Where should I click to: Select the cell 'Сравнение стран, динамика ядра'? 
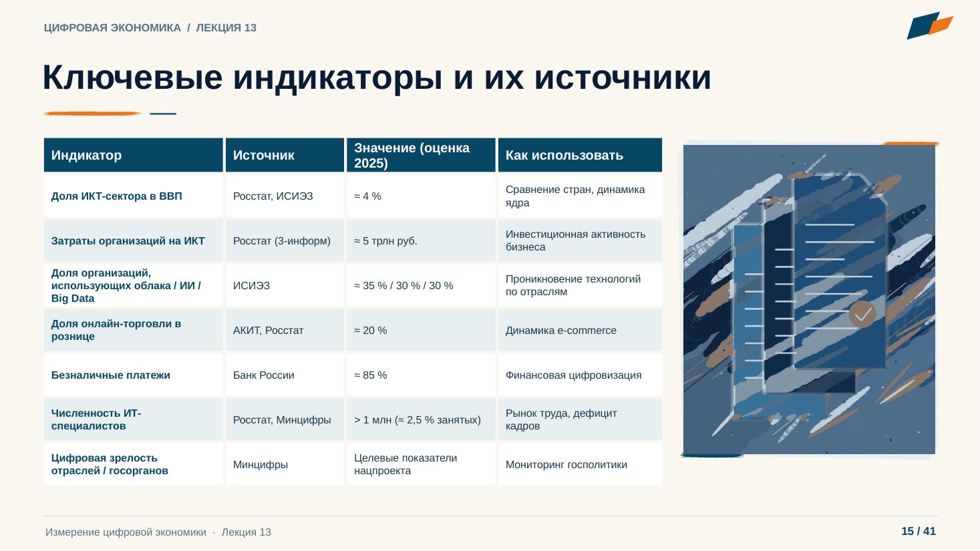coord(580,196)
